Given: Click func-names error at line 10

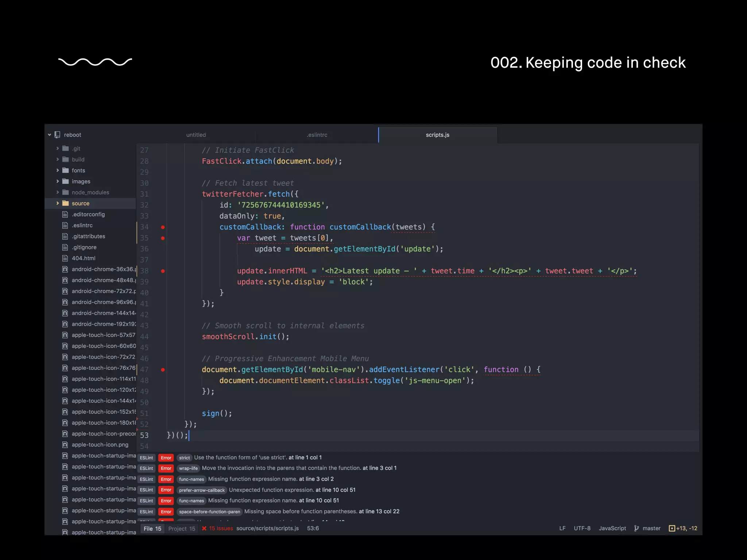Looking at the screenshot, I should coord(274,501).
